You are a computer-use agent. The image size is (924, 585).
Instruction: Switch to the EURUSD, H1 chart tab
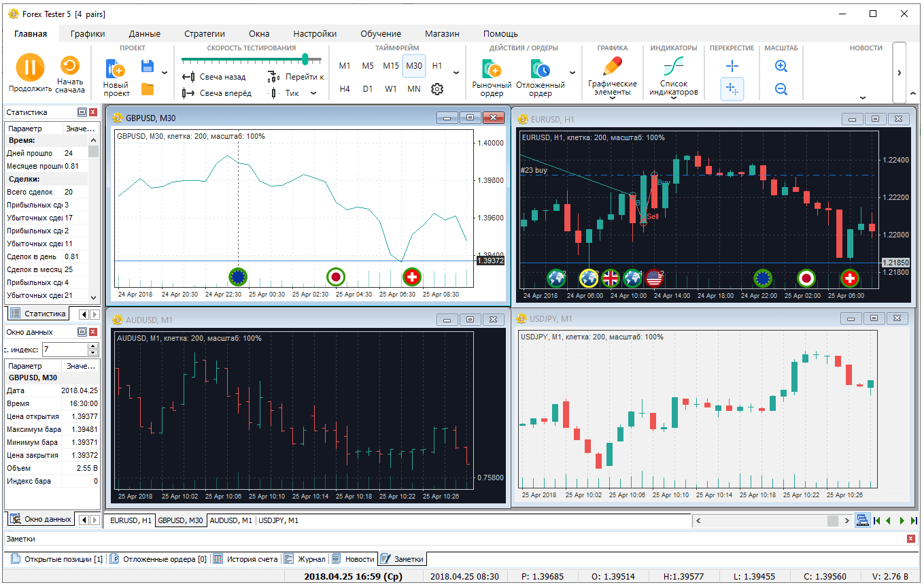pos(131,520)
